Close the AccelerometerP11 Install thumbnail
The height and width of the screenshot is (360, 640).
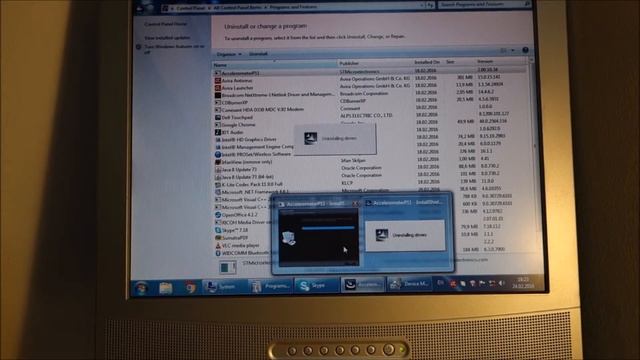point(355,203)
